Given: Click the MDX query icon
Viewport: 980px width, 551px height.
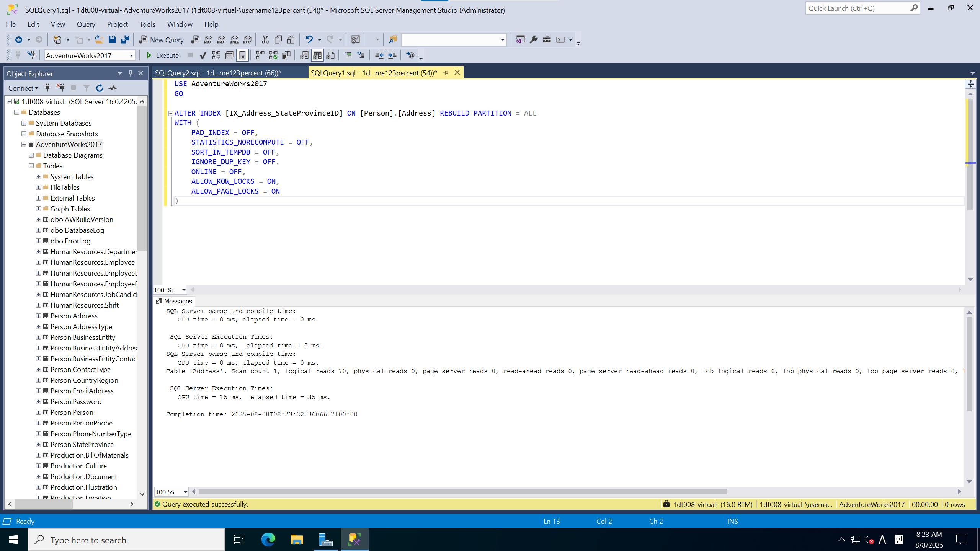Looking at the screenshot, I should click(208, 40).
